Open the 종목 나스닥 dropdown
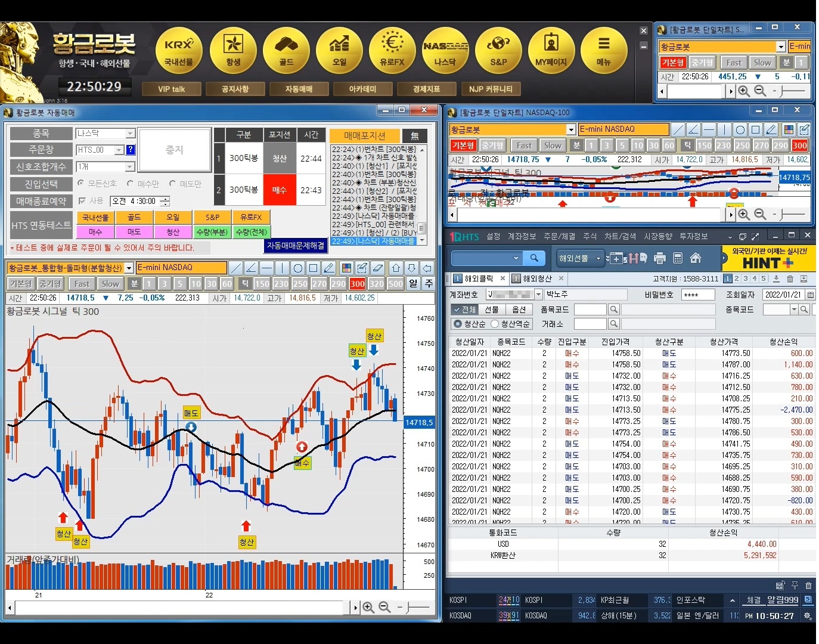Screen dimensions: 819x644 point(130,134)
